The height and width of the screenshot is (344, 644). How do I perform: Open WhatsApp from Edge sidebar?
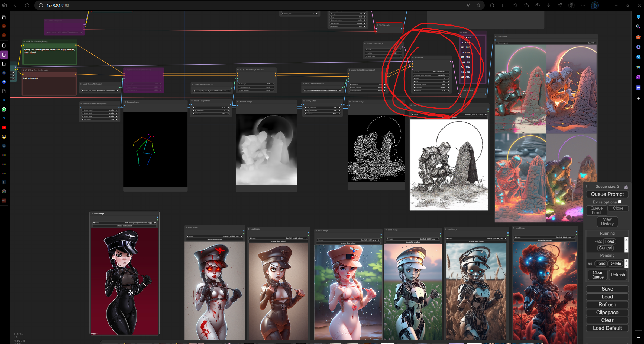pyautogui.click(x=4, y=109)
